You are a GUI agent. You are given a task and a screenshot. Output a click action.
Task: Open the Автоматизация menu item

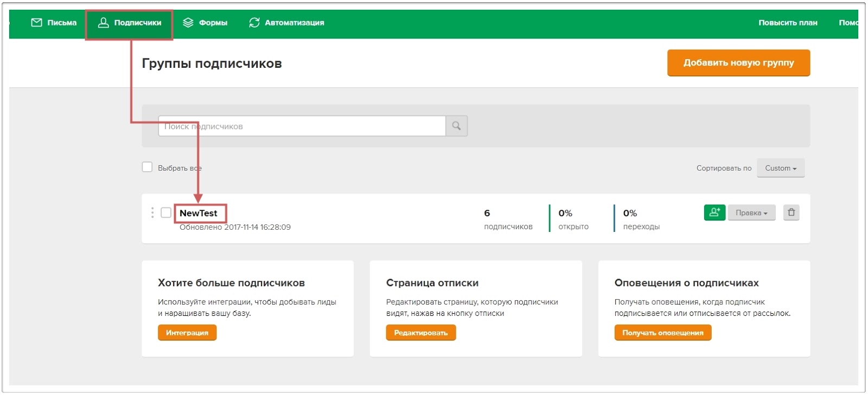[x=294, y=23]
